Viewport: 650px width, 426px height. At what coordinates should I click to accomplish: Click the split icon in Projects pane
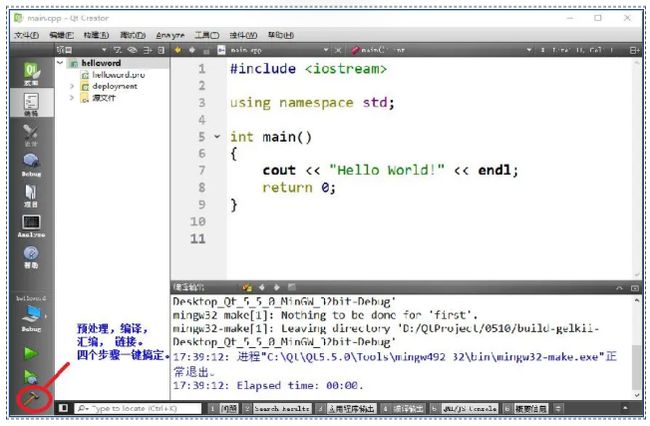[x=148, y=50]
